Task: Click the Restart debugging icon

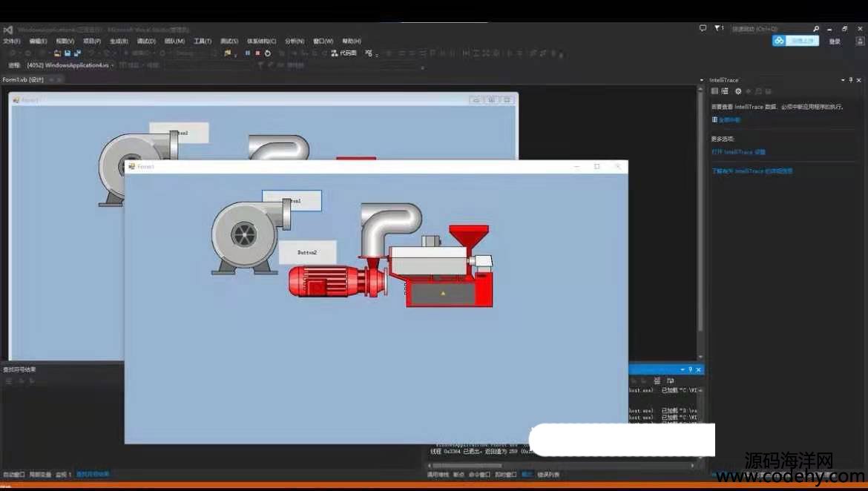Action: (x=268, y=53)
